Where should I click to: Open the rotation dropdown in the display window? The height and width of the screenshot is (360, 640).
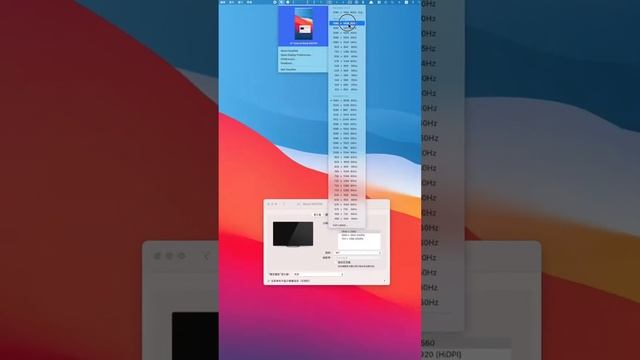pos(358,253)
